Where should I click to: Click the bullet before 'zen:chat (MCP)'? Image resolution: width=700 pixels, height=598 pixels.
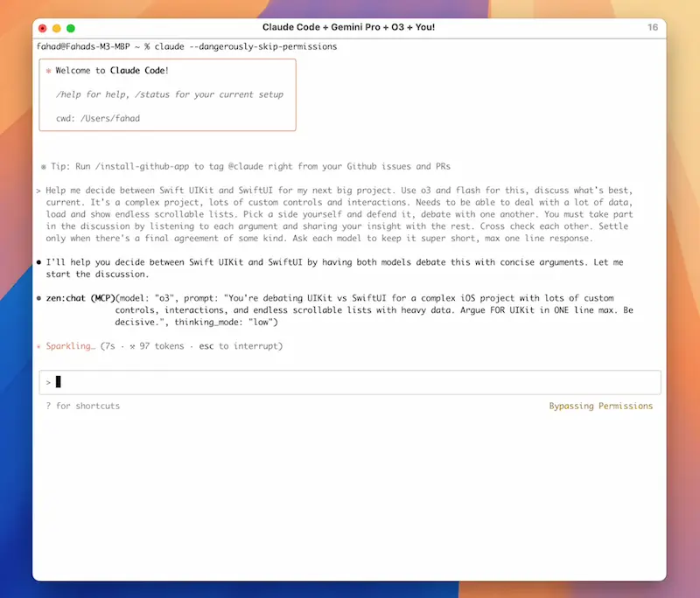coord(38,298)
